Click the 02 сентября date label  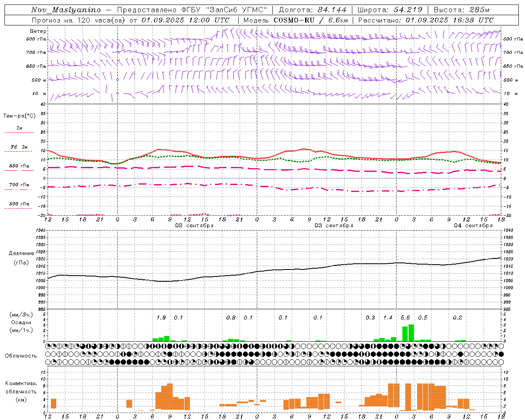(x=194, y=226)
